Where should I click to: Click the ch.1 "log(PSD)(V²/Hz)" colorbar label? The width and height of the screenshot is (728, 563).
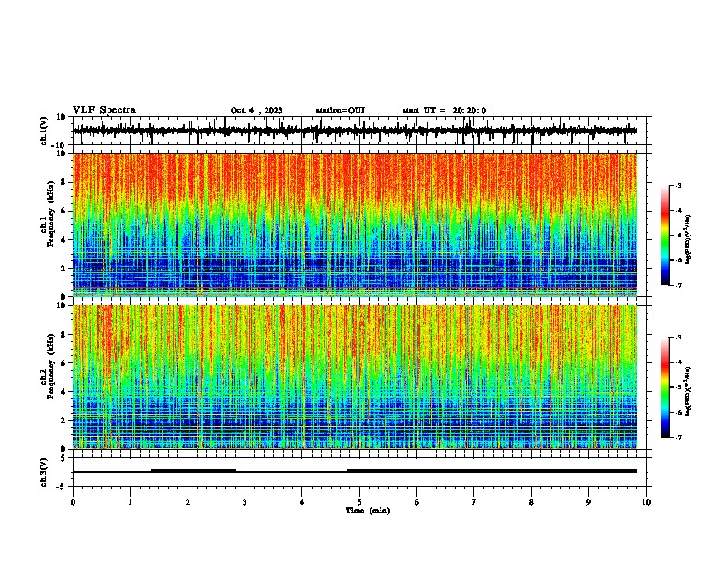point(688,240)
